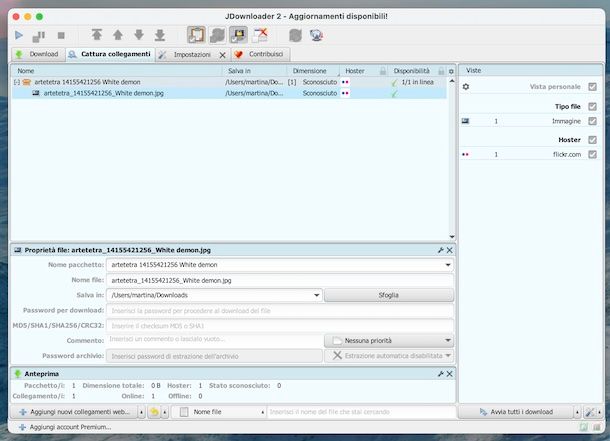Open the Nome file search type dropdown

point(219,412)
